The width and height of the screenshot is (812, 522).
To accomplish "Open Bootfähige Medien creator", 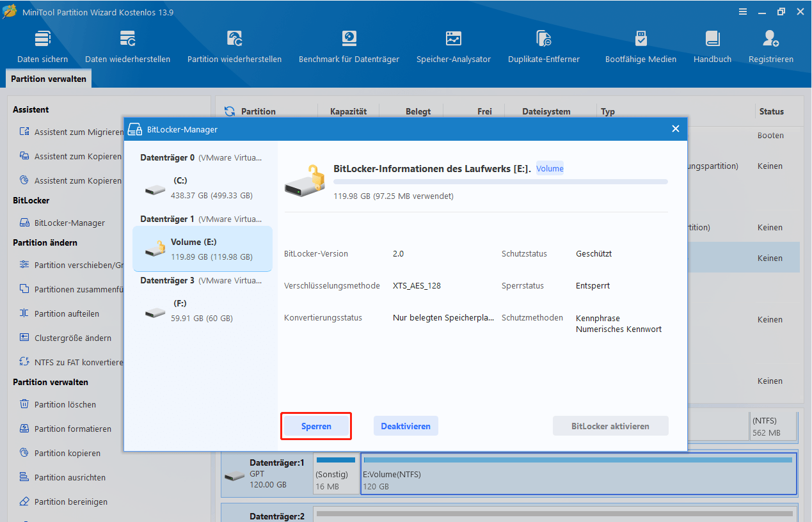I will coord(641,47).
